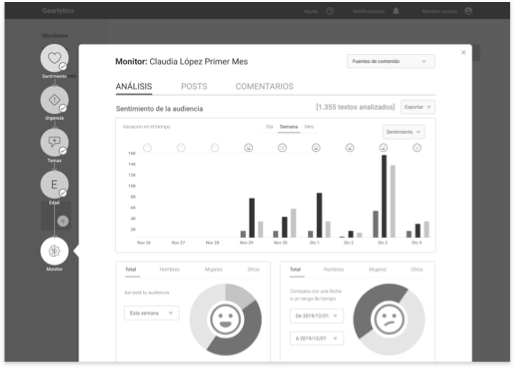The image size is (515, 368).
Task: Select Otros tab in left audience panel
Action: point(253,269)
